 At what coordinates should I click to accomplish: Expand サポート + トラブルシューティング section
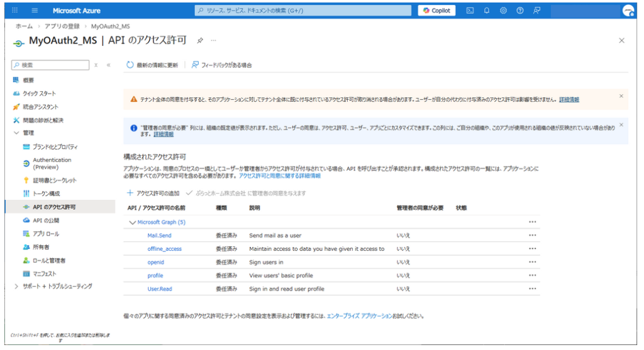click(16, 286)
